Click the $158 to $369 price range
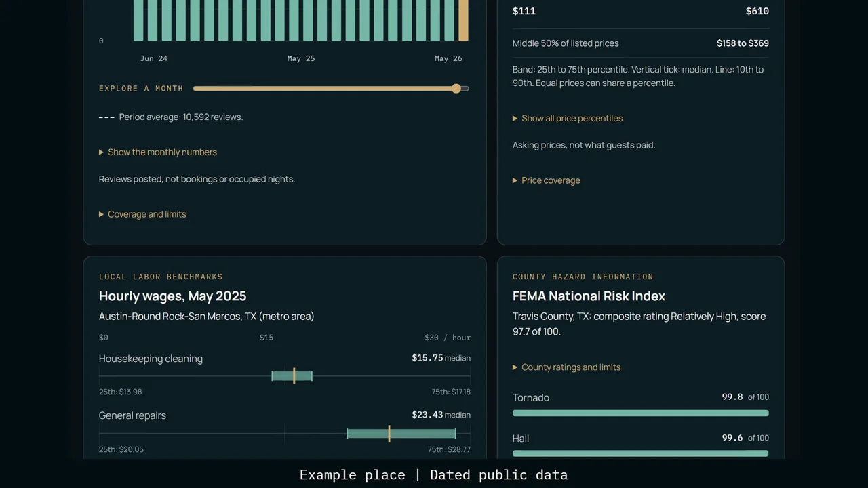 pyautogui.click(x=743, y=43)
